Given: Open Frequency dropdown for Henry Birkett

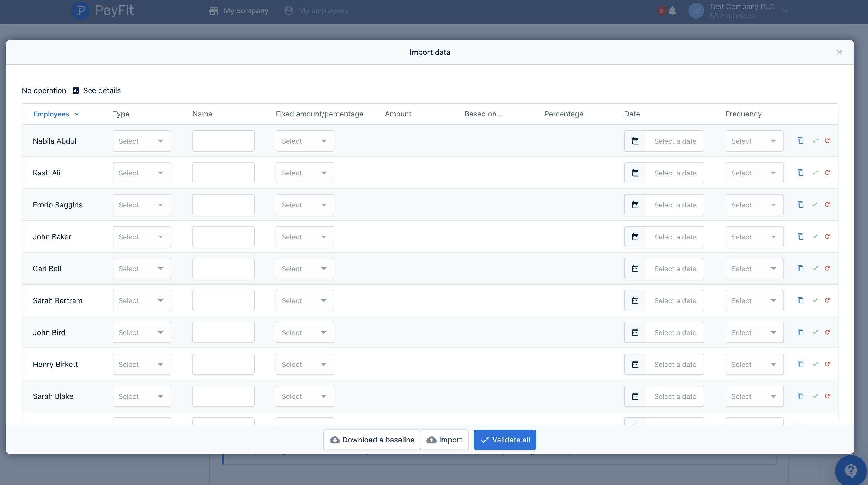Looking at the screenshot, I should click(755, 364).
